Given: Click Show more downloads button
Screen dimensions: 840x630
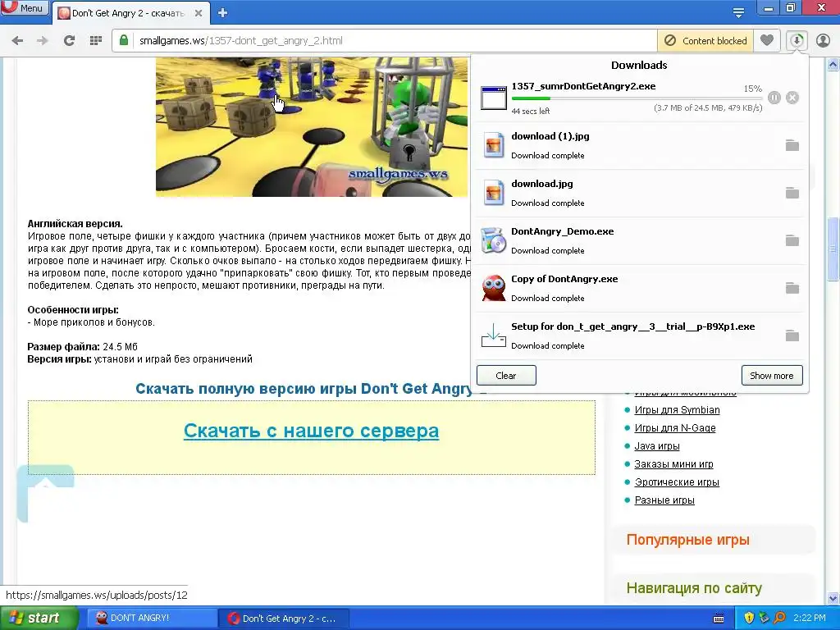Looking at the screenshot, I should click(771, 376).
